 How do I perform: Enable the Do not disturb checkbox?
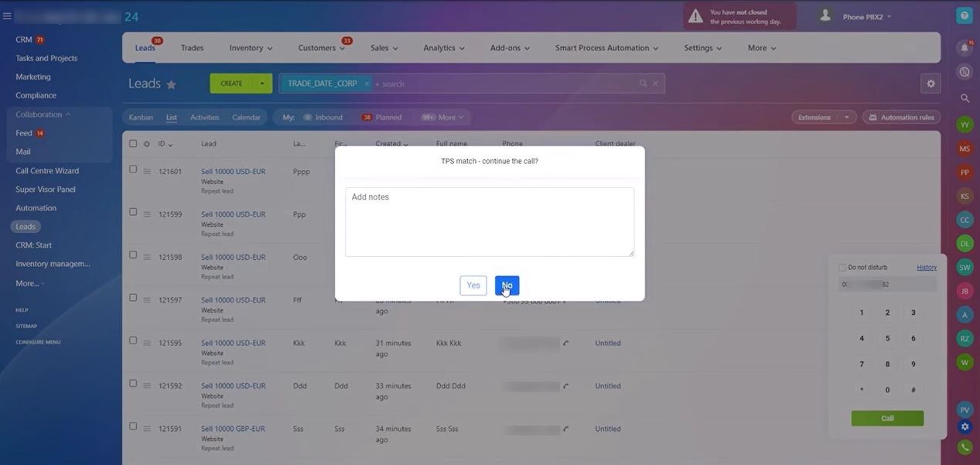[842, 268]
